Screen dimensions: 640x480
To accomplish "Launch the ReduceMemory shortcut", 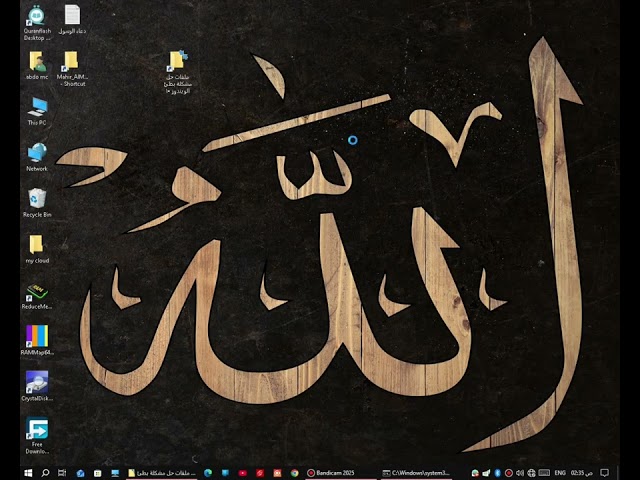I will (x=37, y=295).
